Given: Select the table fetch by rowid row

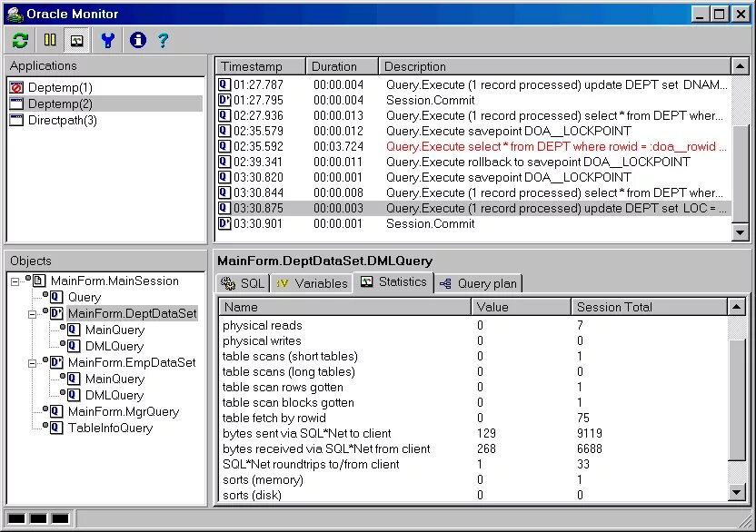Looking at the screenshot, I should point(473,419).
